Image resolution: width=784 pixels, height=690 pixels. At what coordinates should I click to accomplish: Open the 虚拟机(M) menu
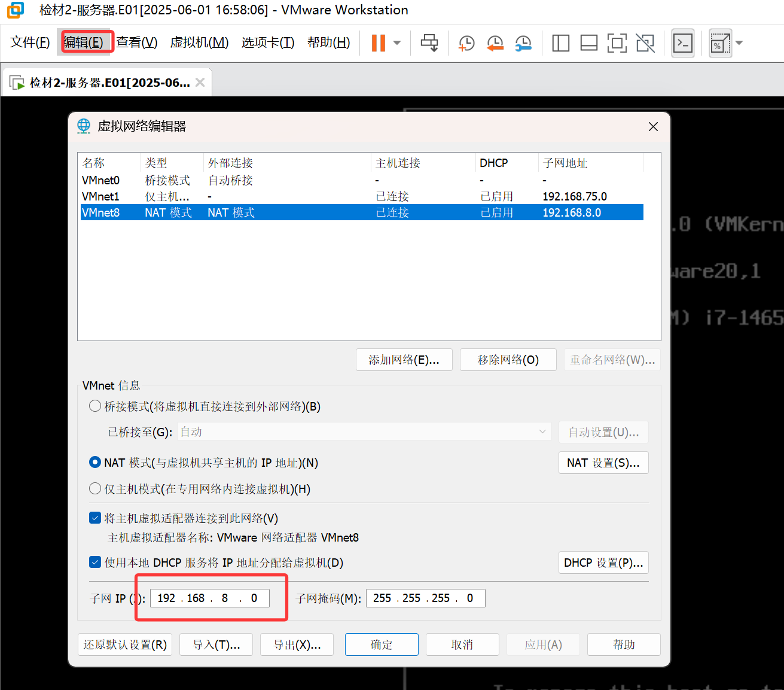200,42
